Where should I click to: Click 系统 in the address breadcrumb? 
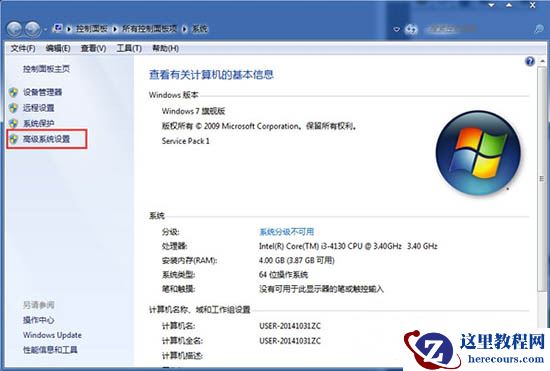(200, 29)
